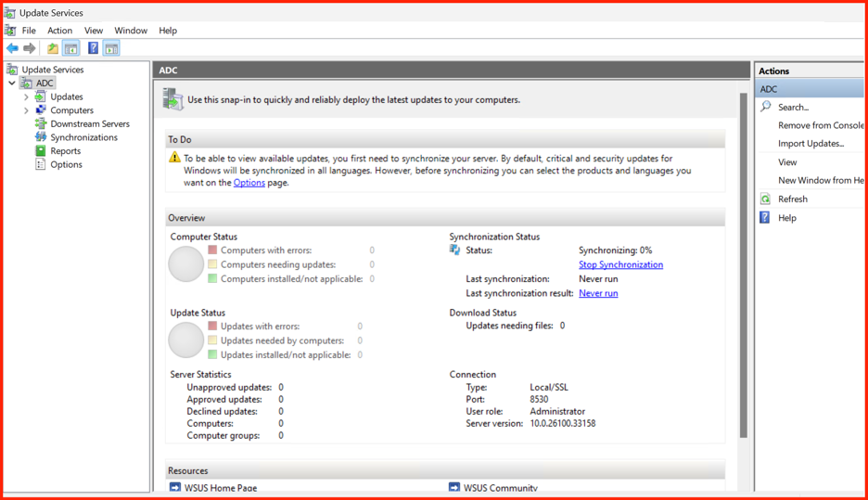
Task: Click the Stop Synchronization link
Action: tap(620, 264)
